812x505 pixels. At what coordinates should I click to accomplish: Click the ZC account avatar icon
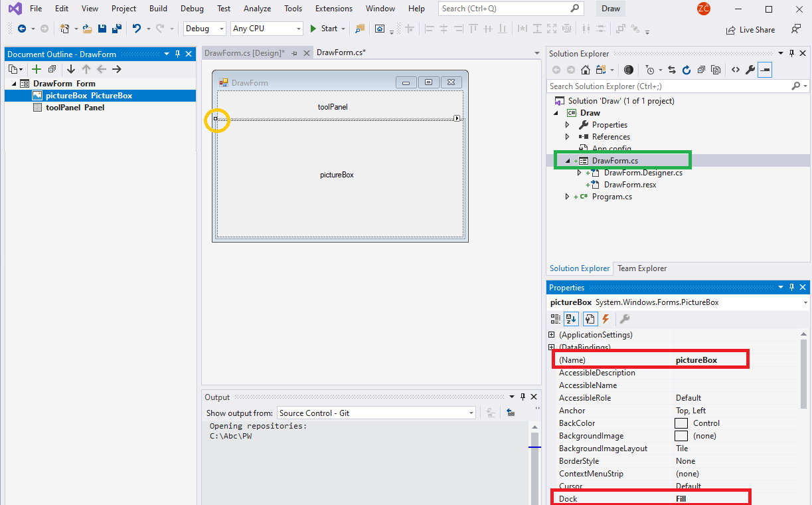(704, 9)
